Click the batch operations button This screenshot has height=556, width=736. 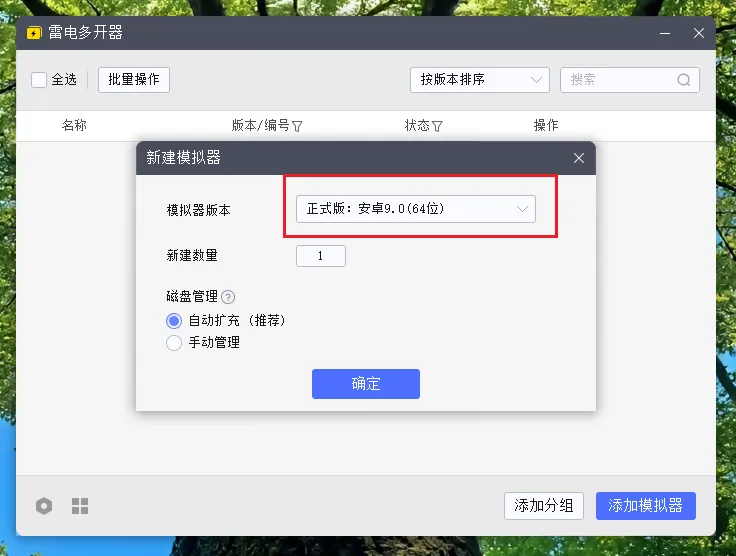[134, 80]
